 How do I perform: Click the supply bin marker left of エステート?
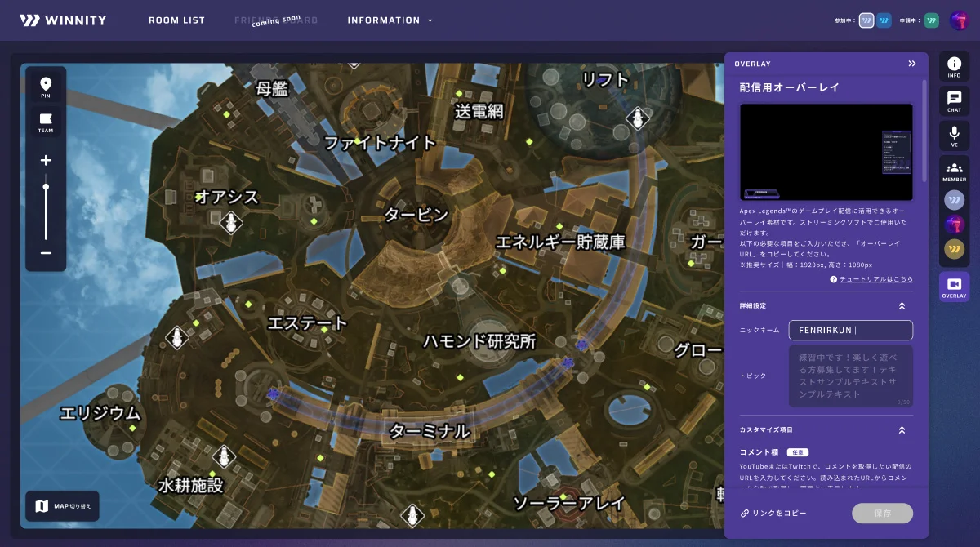[x=176, y=337]
